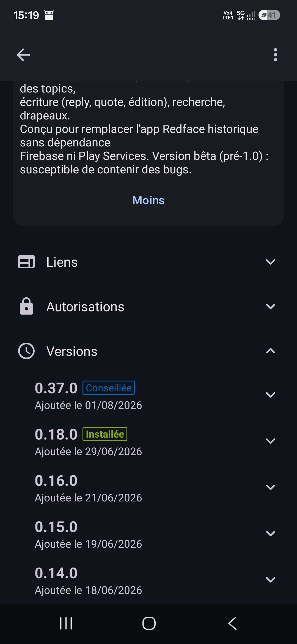
Task: Expand version 0.18.0 details chevron
Action: click(x=271, y=441)
